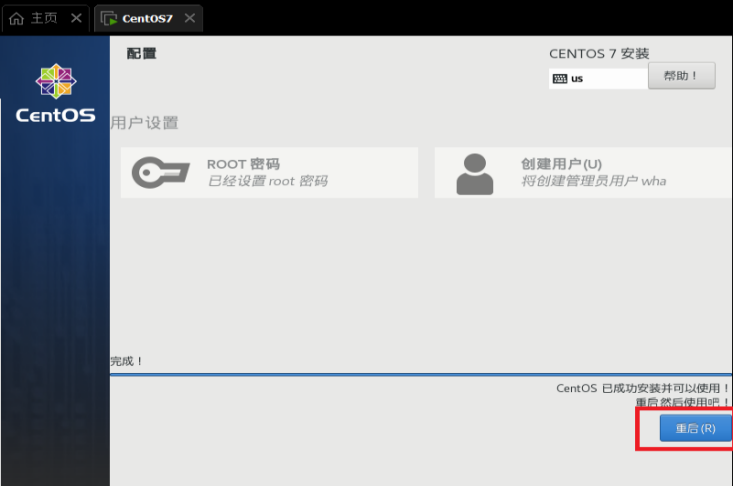Click the user silhouette icon
The image size is (733, 486).
point(474,174)
